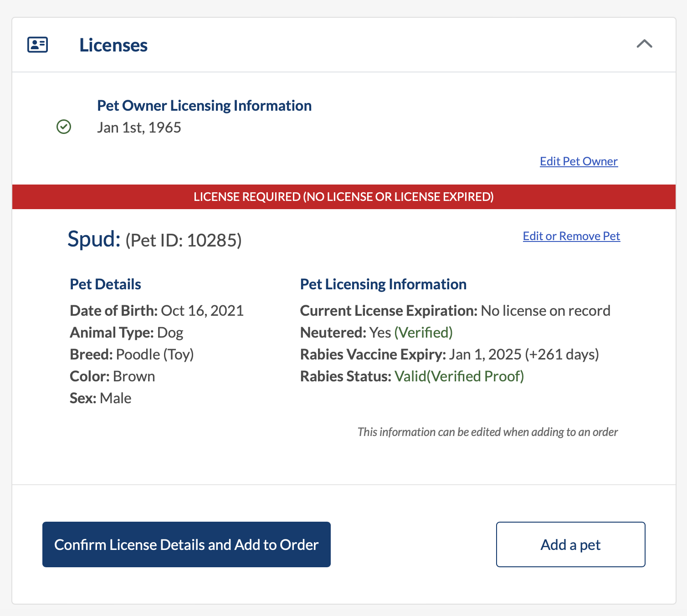Image resolution: width=687 pixels, height=616 pixels.
Task: Click the Add a pet button
Action: coord(570,544)
